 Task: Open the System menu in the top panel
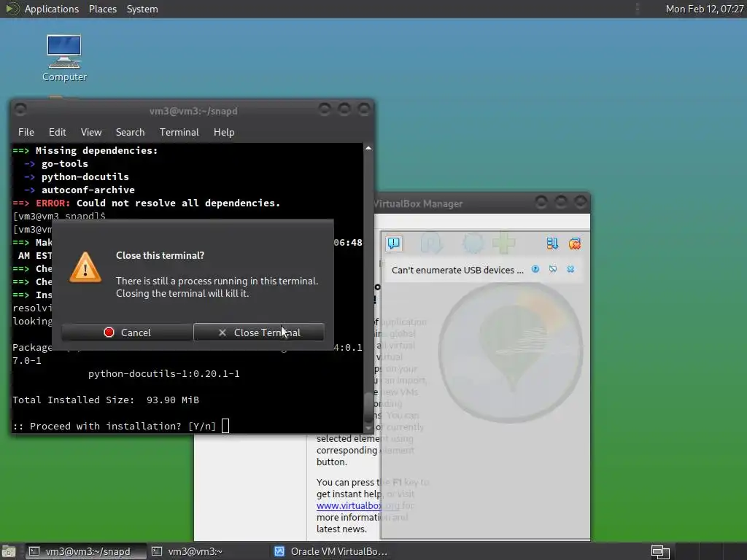click(x=142, y=9)
